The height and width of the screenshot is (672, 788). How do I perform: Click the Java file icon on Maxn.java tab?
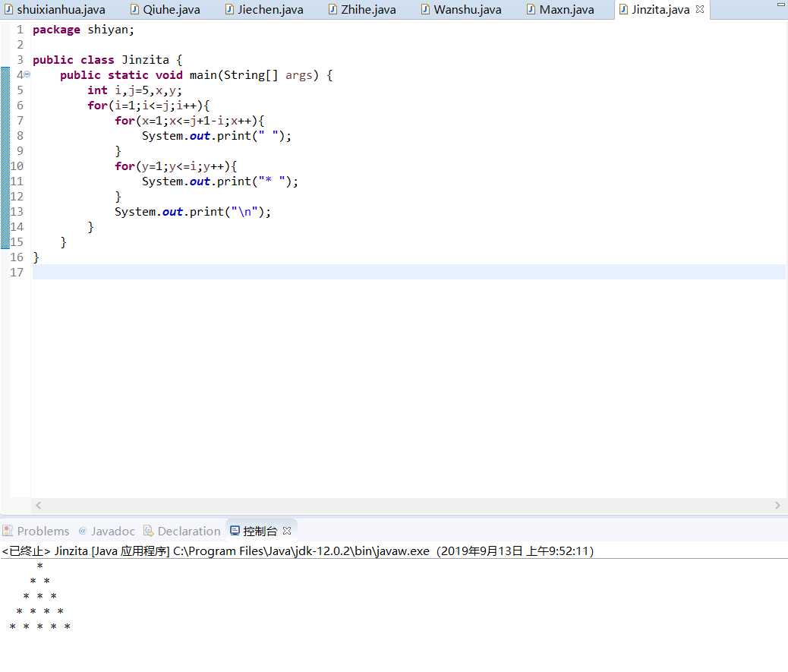point(531,10)
